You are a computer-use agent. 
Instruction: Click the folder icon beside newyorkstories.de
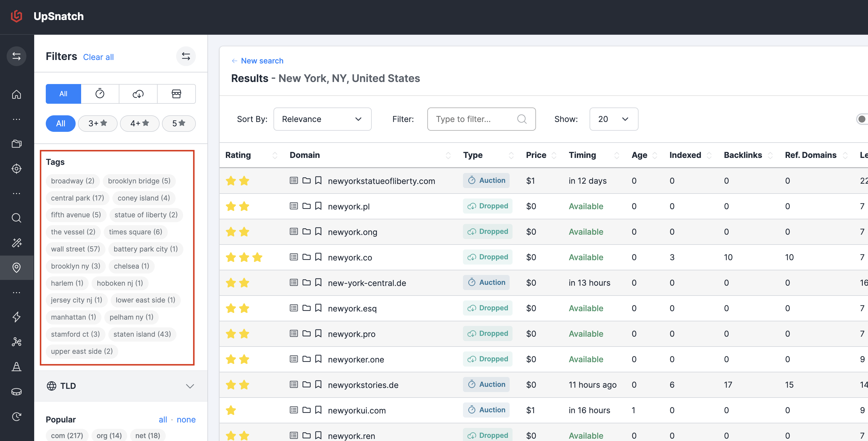click(x=306, y=384)
